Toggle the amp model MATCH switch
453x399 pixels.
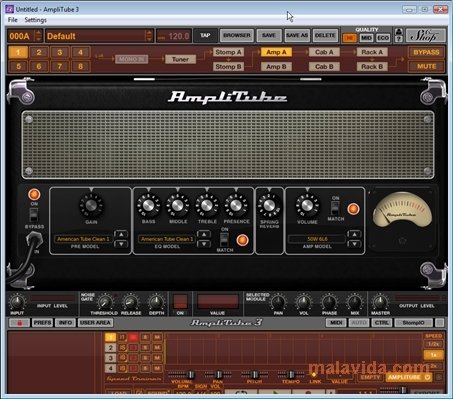335,208
